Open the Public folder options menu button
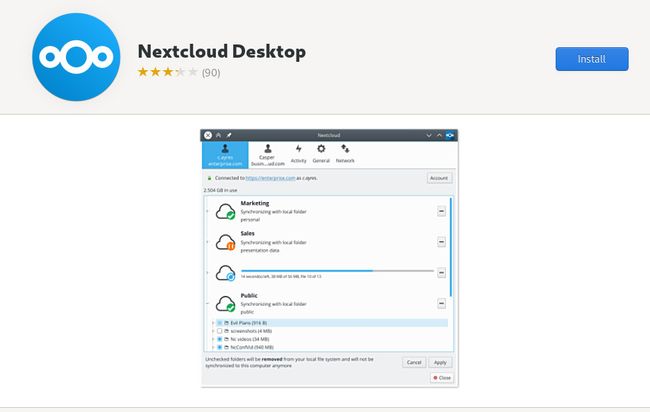The width and height of the screenshot is (650, 412). pyautogui.click(x=441, y=303)
